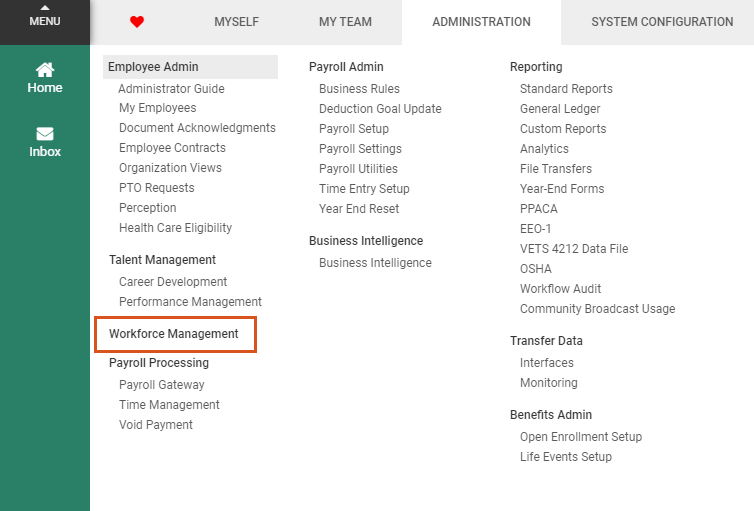Screen dimensions: 754x511
Task: Click the red heart favorites icon
Action: pos(137,22)
